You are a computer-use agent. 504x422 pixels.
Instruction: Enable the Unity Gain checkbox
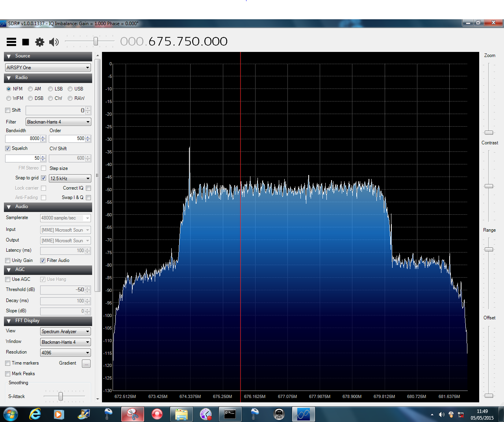pyautogui.click(x=8, y=261)
